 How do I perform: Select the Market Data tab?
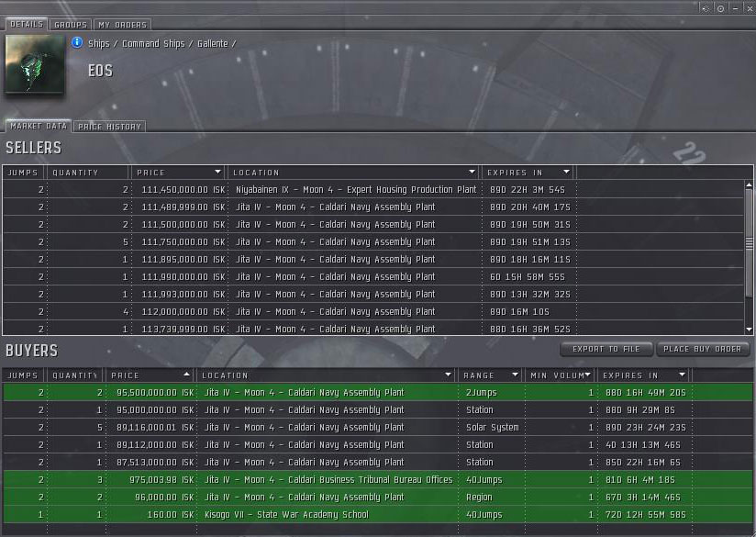tap(39, 126)
